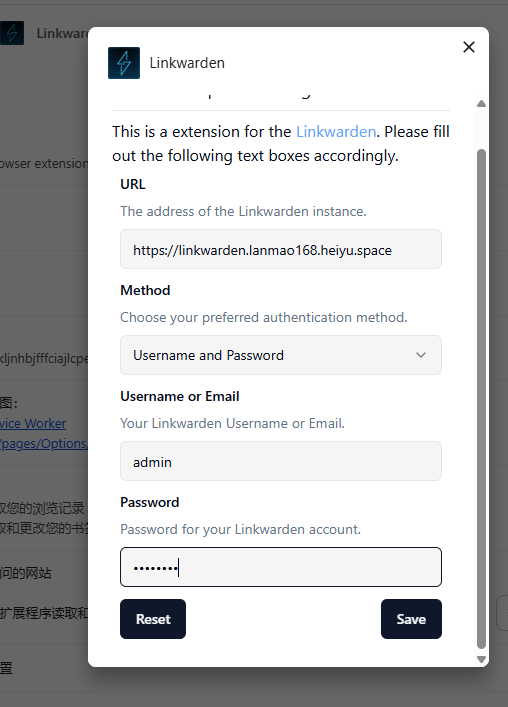Image resolution: width=508 pixels, height=707 pixels.
Task: Click the Password field label
Action: point(150,502)
